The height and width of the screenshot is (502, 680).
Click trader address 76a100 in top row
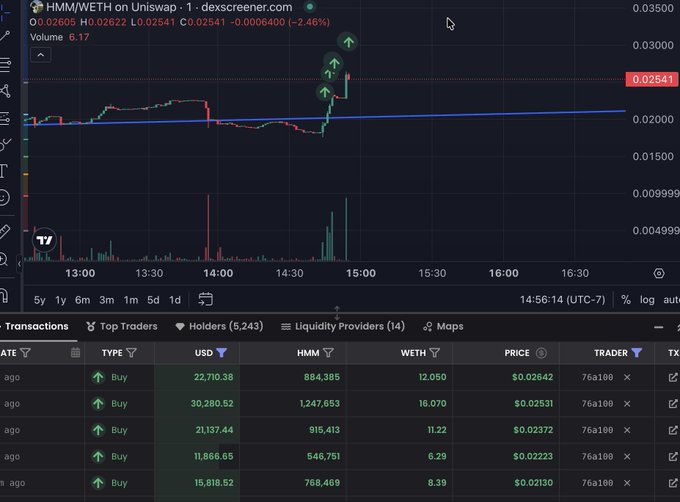(597, 377)
